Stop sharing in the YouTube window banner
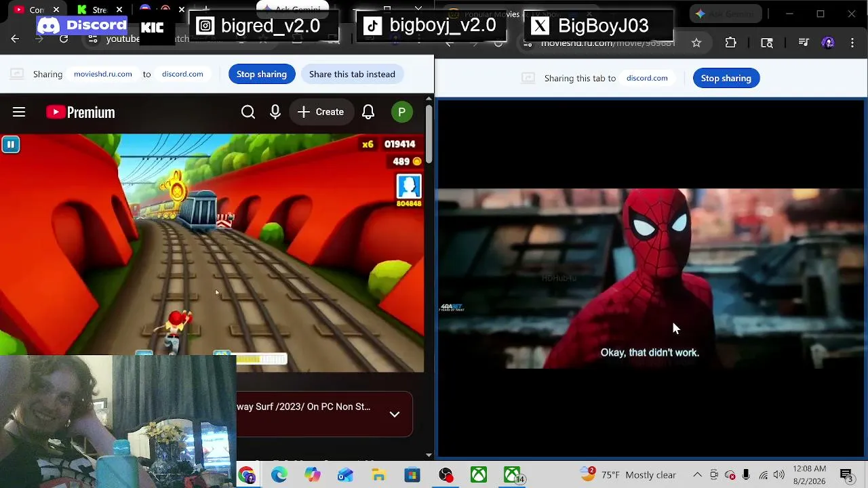This screenshot has height=488, width=868. click(x=262, y=74)
